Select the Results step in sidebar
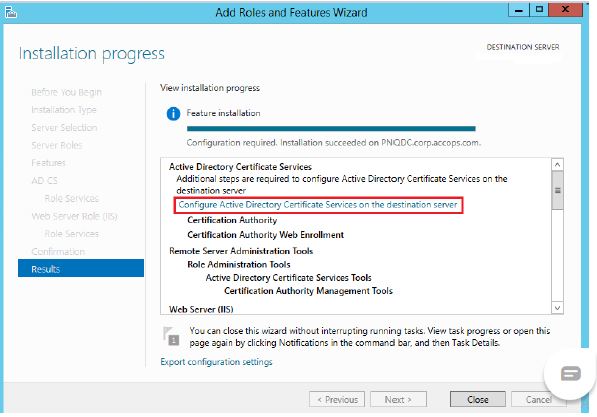 point(81,269)
